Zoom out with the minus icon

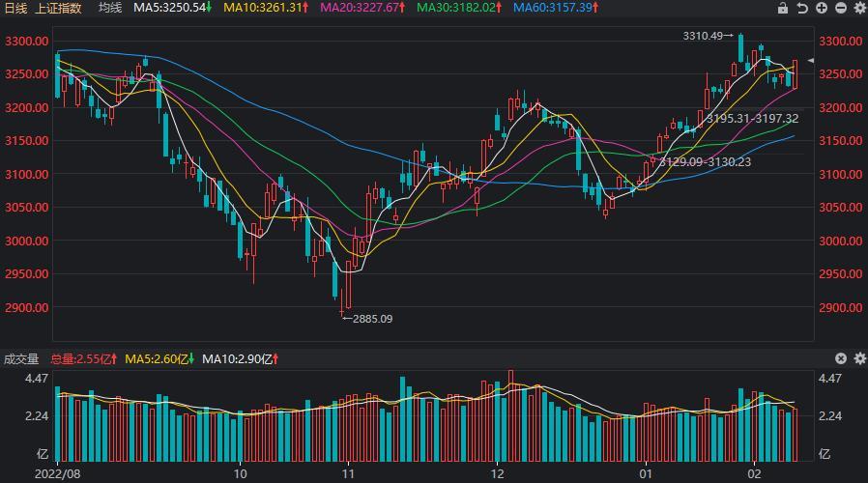point(840,8)
